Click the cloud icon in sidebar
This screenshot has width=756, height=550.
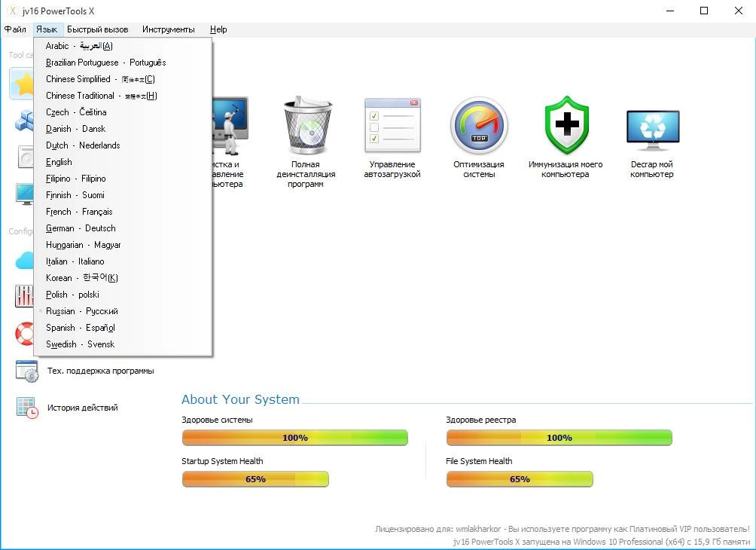pos(24,261)
